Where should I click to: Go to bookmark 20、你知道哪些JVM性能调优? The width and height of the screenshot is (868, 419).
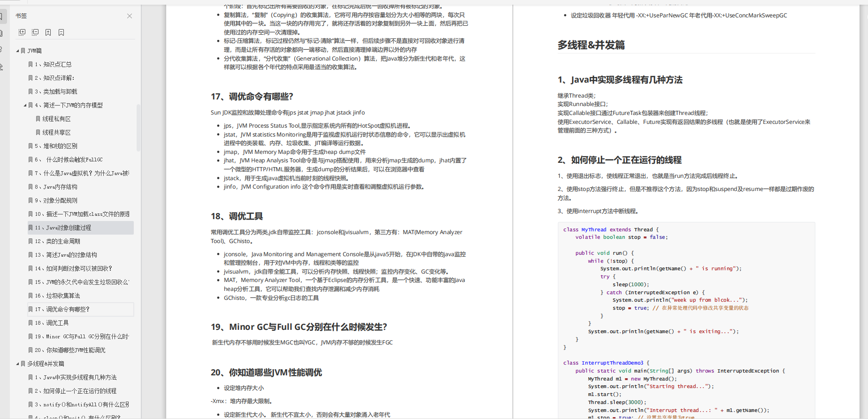(70, 350)
